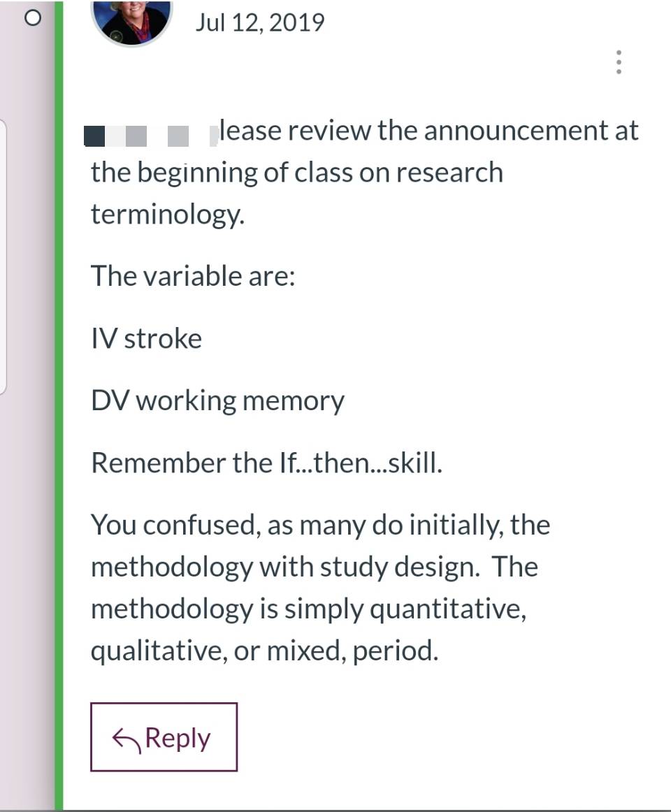671x812 pixels.
Task: Click the "qualitative, or mixed, period." line
Action: 265,651
